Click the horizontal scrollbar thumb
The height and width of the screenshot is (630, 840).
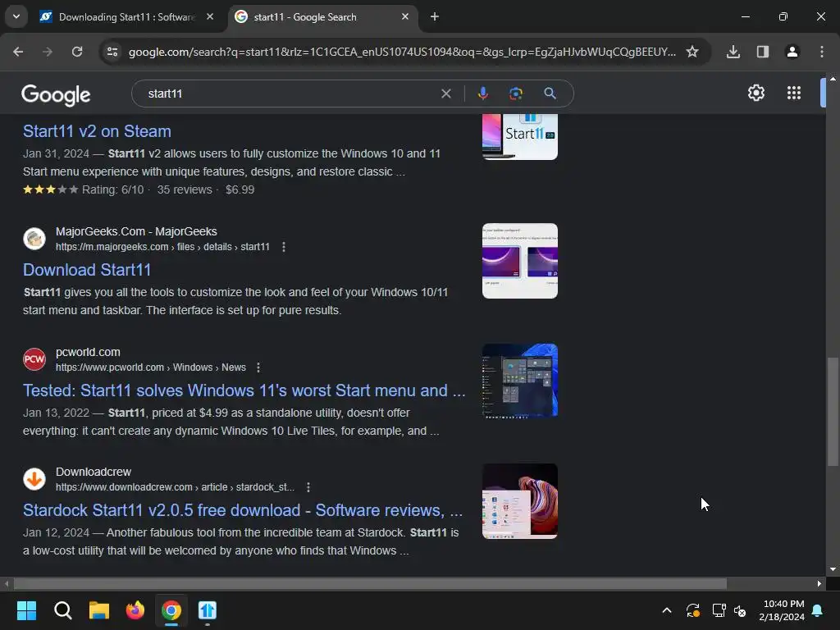pyautogui.click(x=370, y=583)
